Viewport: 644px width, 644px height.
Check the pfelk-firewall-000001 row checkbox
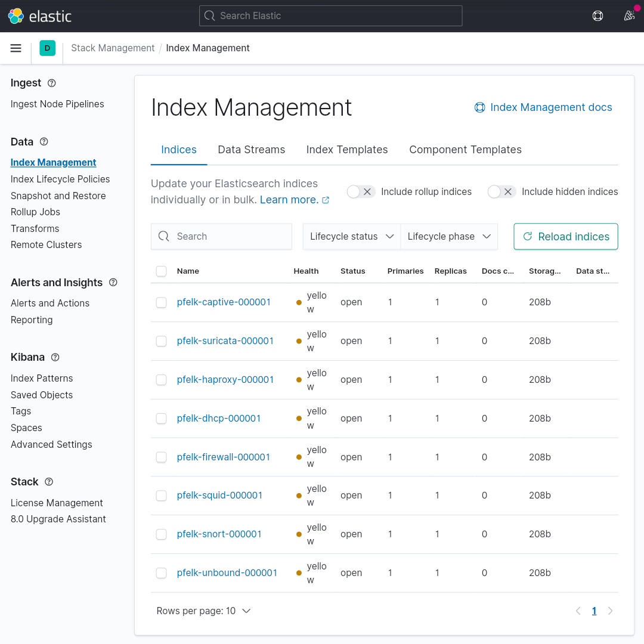[x=162, y=457]
